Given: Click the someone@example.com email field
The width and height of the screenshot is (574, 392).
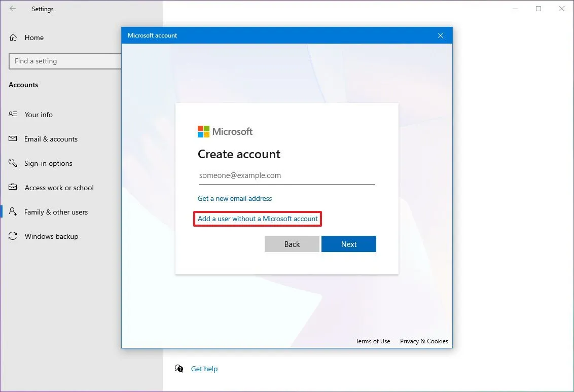Looking at the screenshot, I should coord(286,175).
